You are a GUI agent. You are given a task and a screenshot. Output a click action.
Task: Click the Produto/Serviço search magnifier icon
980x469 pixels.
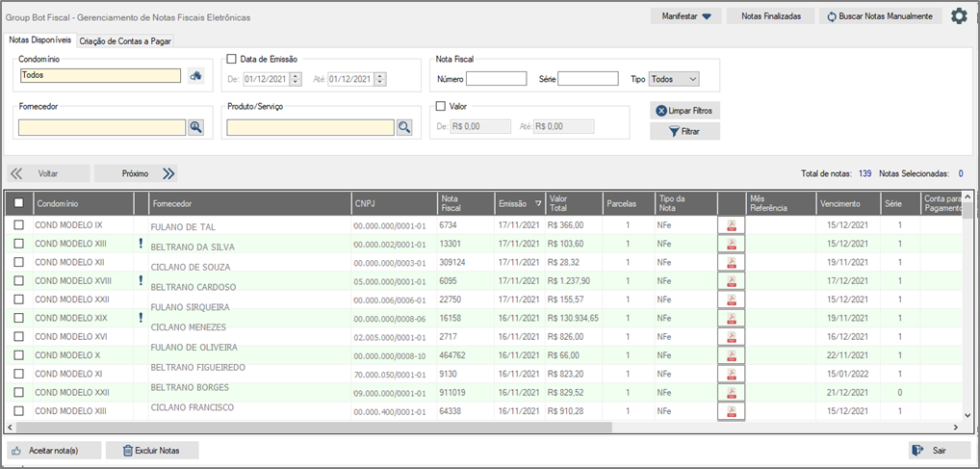pos(404,127)
